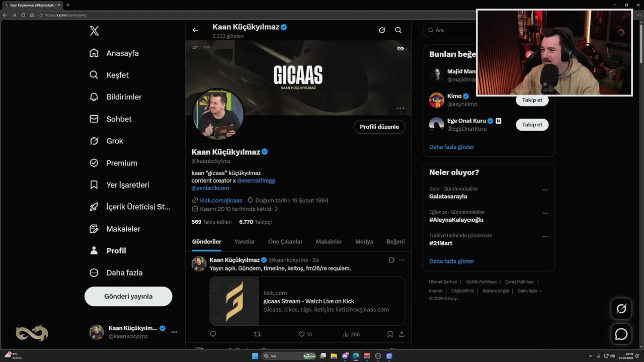
Task: Click the reply icon on the post
Action: (213, 334)
